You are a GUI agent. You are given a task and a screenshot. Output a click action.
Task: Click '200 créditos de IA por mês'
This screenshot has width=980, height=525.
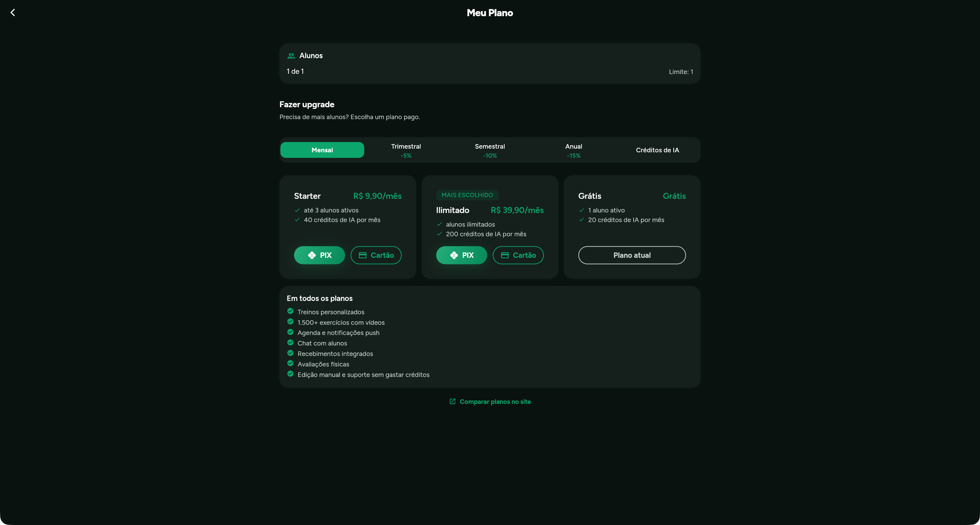click(x=486, y=234)
